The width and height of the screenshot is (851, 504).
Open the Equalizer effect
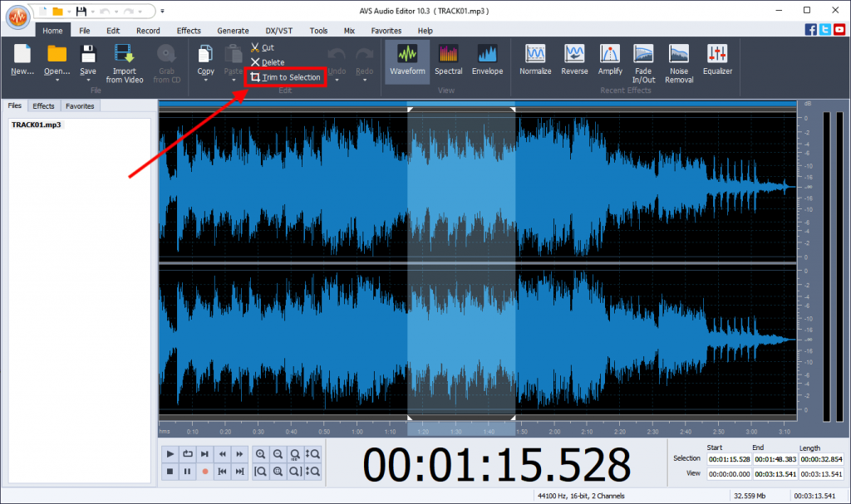point(717,61)
